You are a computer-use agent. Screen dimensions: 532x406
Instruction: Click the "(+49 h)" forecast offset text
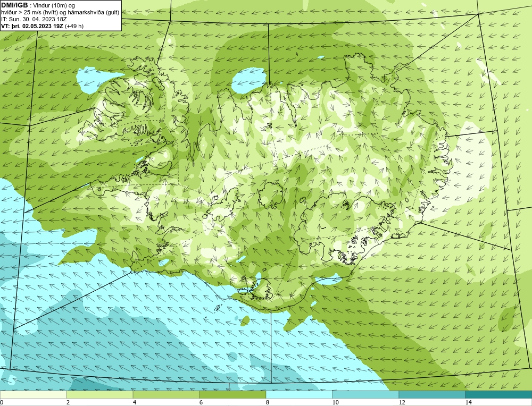74,26
